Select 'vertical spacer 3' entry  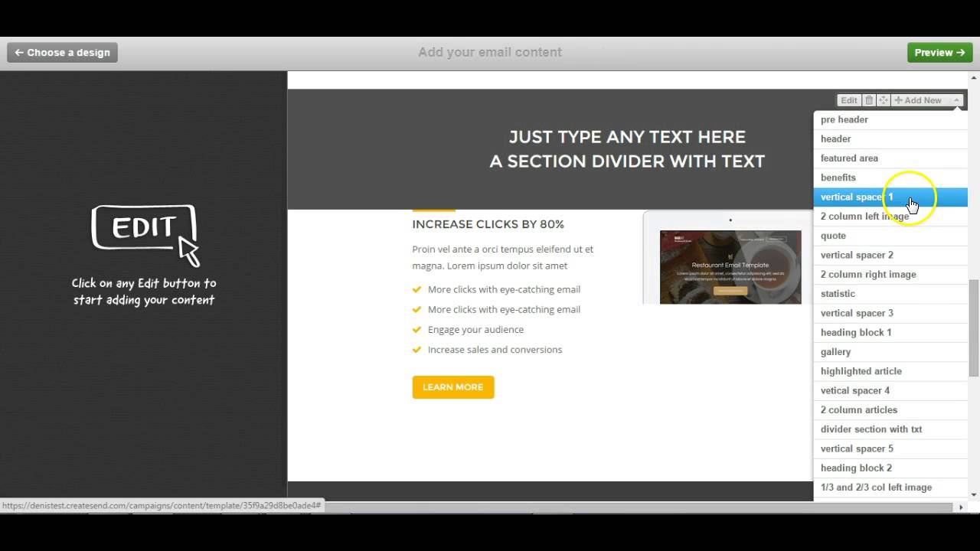click(890, 313)
